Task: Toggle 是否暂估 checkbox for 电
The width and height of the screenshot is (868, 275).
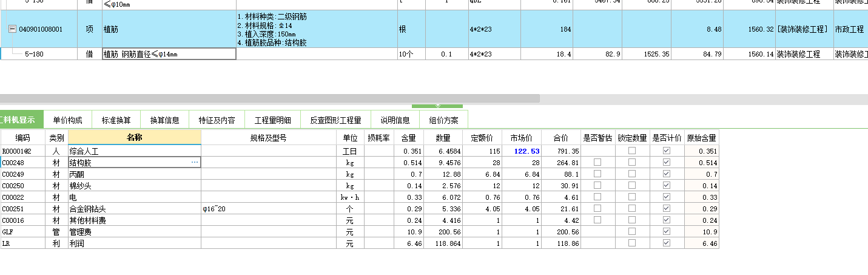Action: coord(597,197)
